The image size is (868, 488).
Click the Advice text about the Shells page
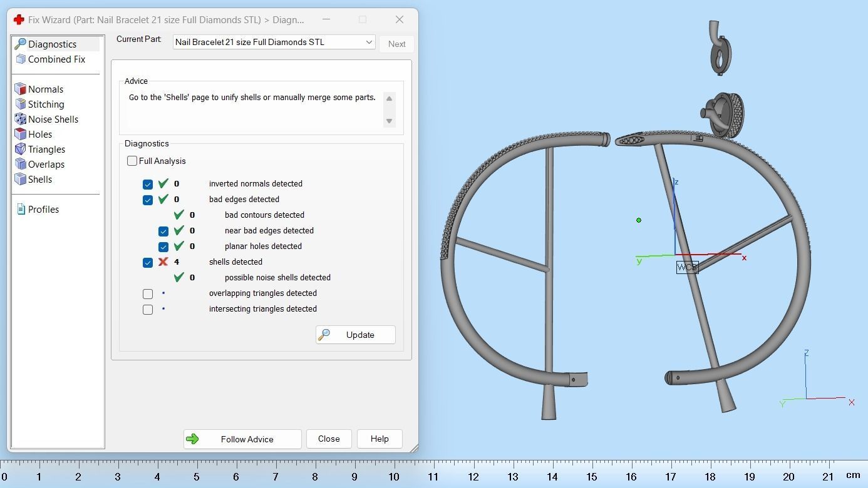(x=252, y=98)
